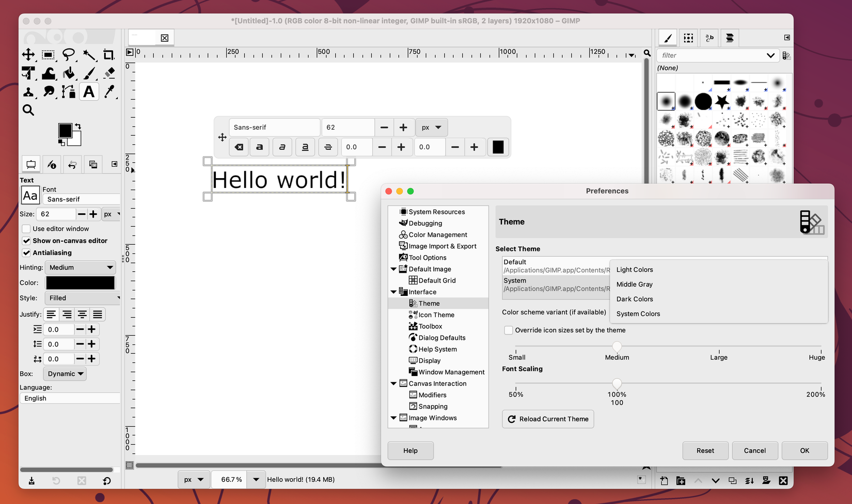Select the Rectangle Select tool
Screen dimensions: 852x504
pyautogui.click(x=49, y=55)
